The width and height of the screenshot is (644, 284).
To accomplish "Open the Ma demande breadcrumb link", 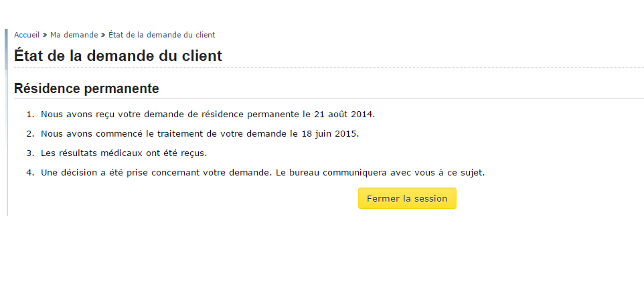I will 74,35.
